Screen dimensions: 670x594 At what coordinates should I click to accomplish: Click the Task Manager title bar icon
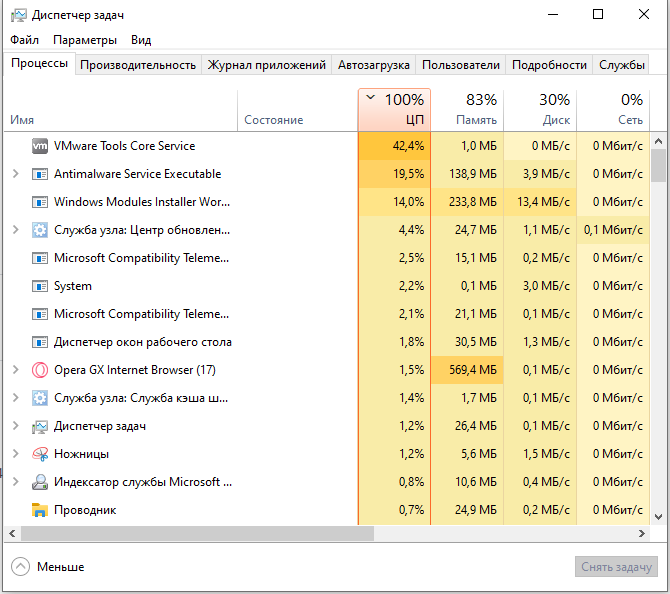tap(18, 15)
